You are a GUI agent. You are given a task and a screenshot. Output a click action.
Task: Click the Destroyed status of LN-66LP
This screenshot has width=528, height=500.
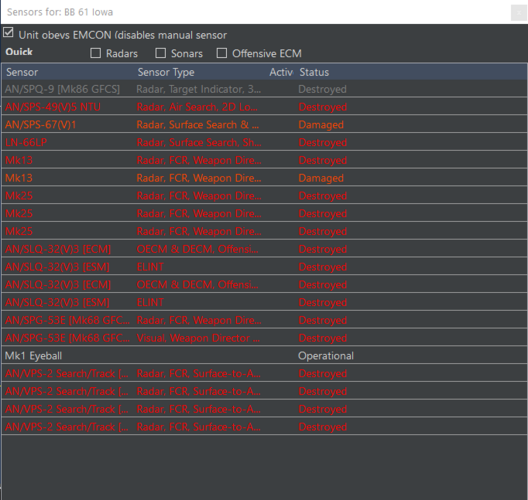pos(323,143)
